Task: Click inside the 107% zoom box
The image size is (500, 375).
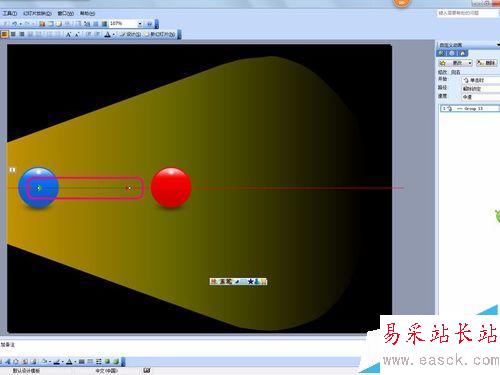Action: click(x=123, y=24)
